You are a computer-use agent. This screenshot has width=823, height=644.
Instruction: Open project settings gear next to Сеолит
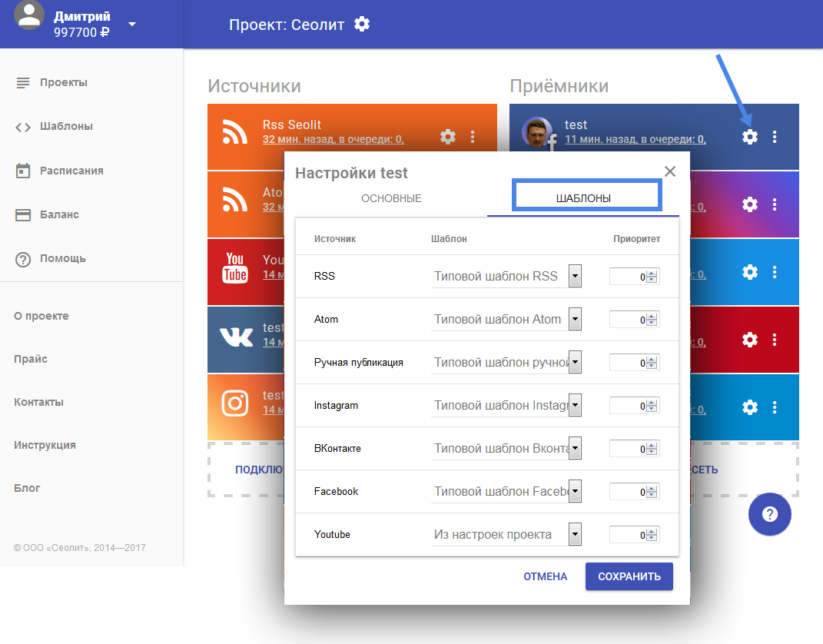point(362,25)
